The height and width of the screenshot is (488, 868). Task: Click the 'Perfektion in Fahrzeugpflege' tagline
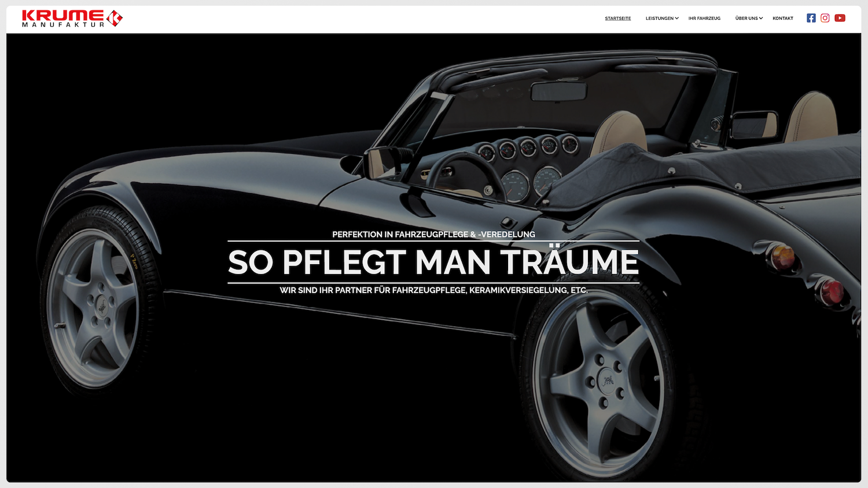pyautogui.click(x=433, y=234)
